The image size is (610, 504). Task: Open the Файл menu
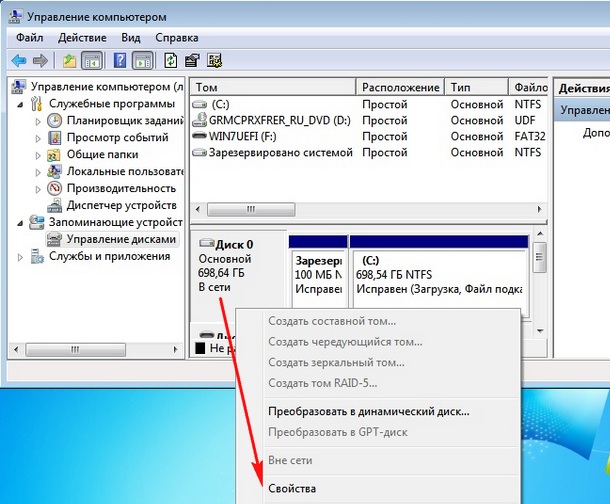click(30, 38)
